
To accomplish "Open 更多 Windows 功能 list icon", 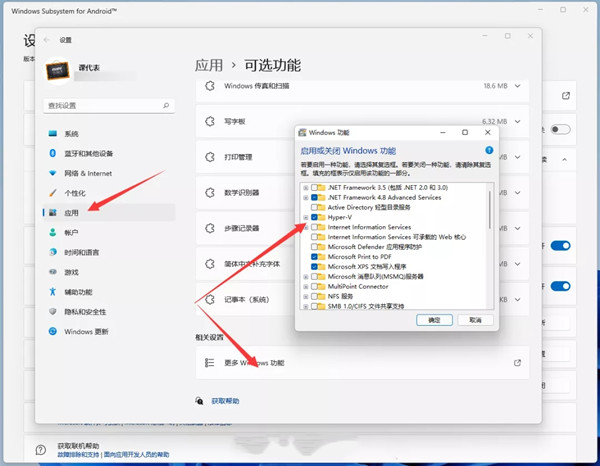I will 209,362.
